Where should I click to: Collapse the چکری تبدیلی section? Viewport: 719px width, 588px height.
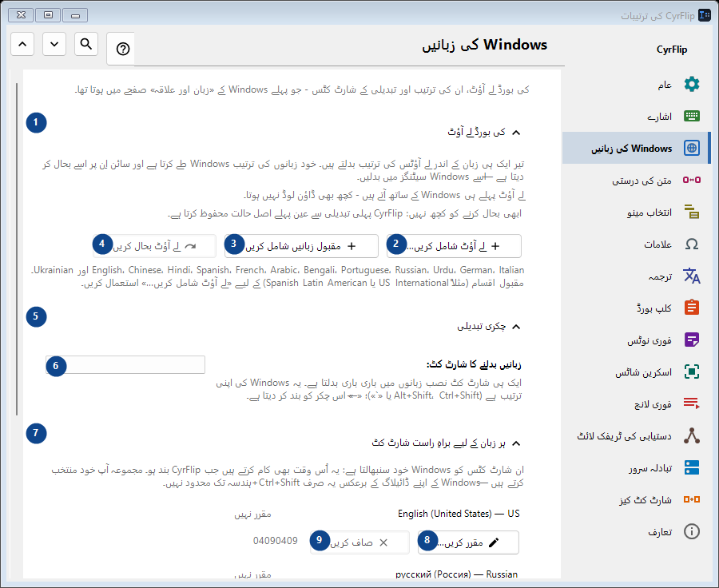tap(516, 327)
